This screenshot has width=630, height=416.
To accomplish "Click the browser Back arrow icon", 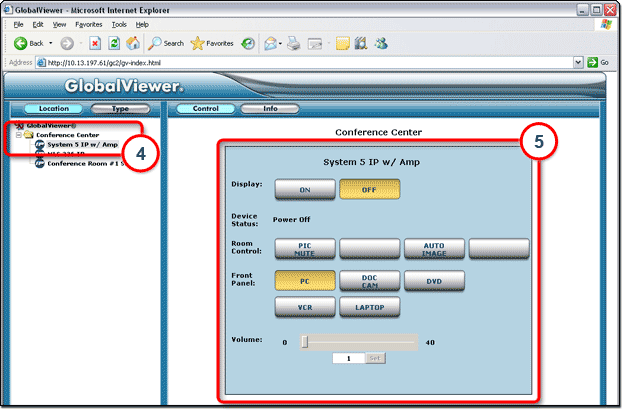I will tap(19, 43).
